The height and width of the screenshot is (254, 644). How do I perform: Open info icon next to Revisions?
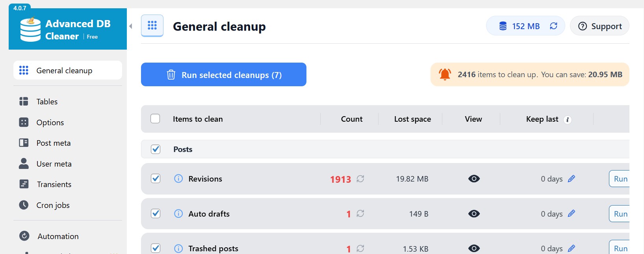point(178,179)
